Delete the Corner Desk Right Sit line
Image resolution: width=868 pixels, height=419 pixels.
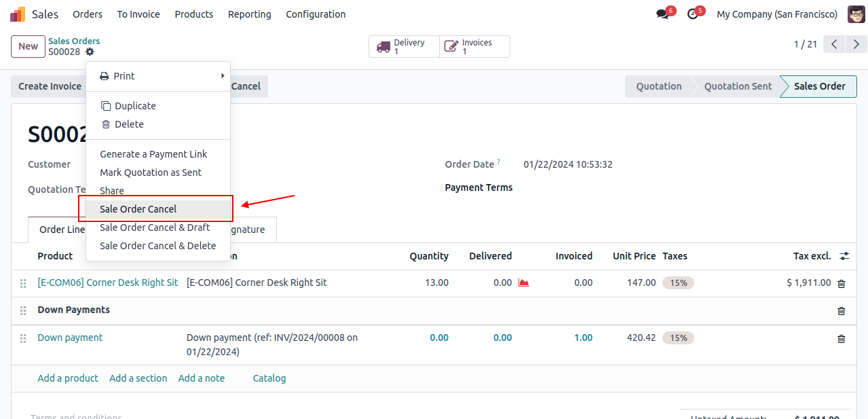841,284
